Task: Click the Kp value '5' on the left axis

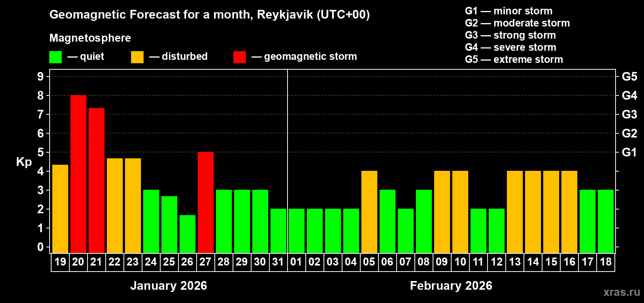Action: click(x=41, y=152)
